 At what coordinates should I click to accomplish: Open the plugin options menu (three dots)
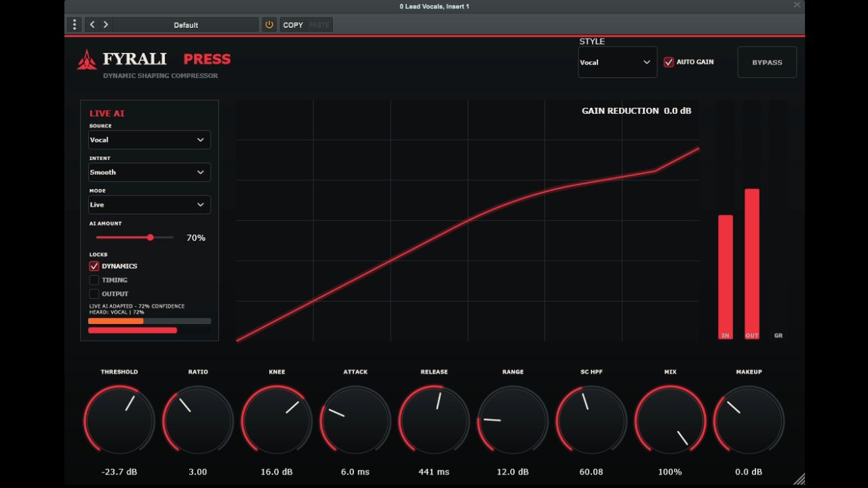75,24
